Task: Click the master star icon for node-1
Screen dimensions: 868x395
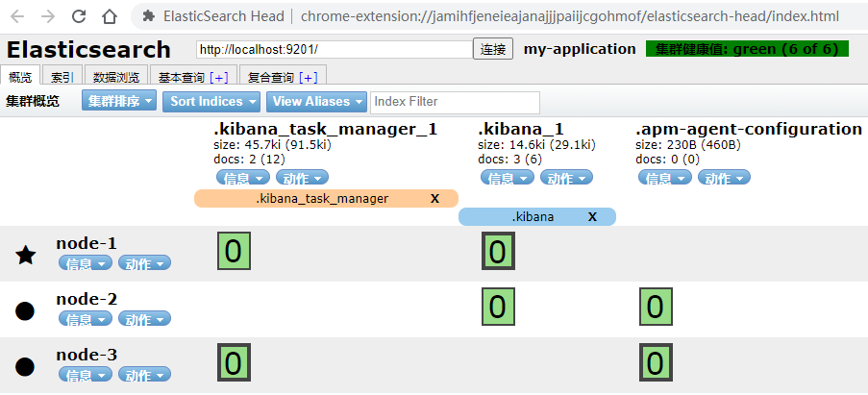Action: [26, 255]
